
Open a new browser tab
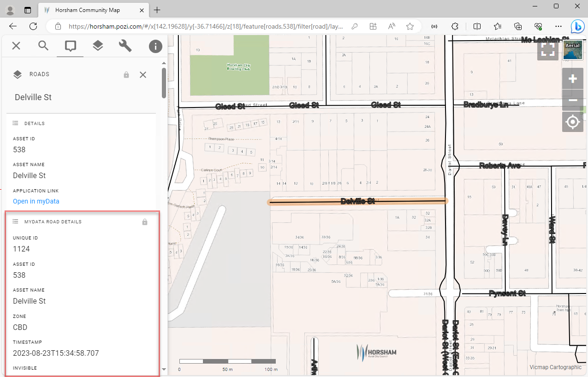(x=157, y=10)
